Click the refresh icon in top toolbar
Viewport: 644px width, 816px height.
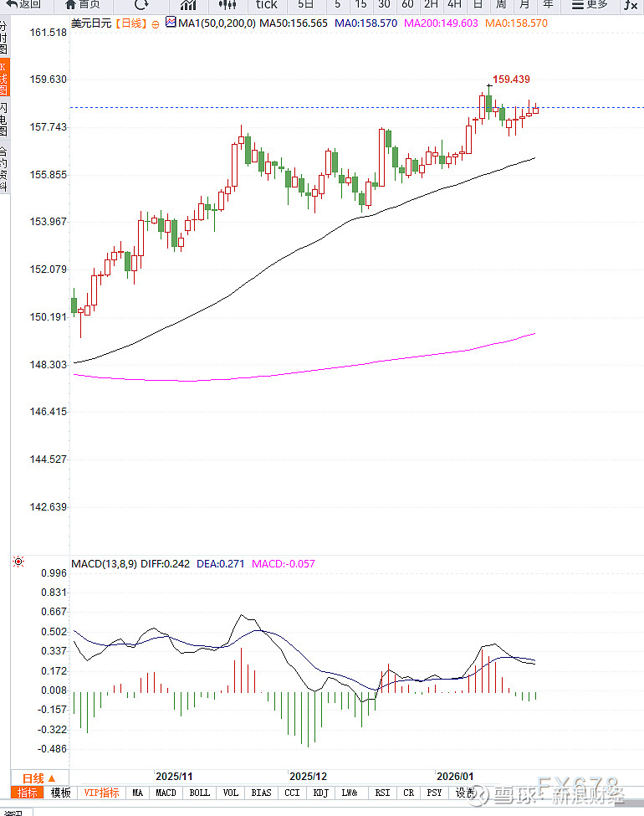click(141, 4)
